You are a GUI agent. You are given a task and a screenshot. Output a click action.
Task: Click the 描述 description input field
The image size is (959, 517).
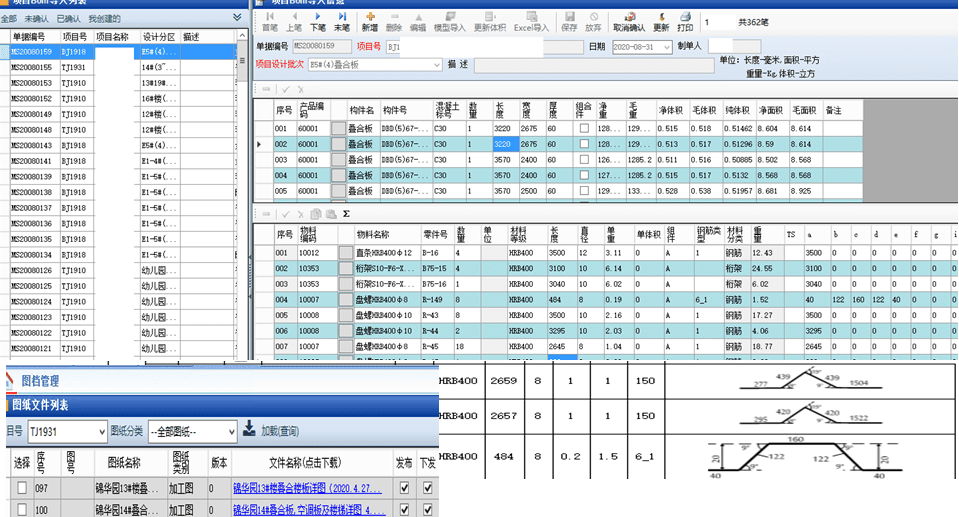point(594,65)
